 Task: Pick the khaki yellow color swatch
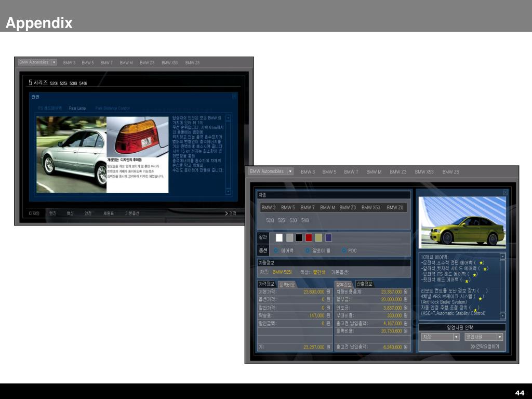click(x=318, y=238)
